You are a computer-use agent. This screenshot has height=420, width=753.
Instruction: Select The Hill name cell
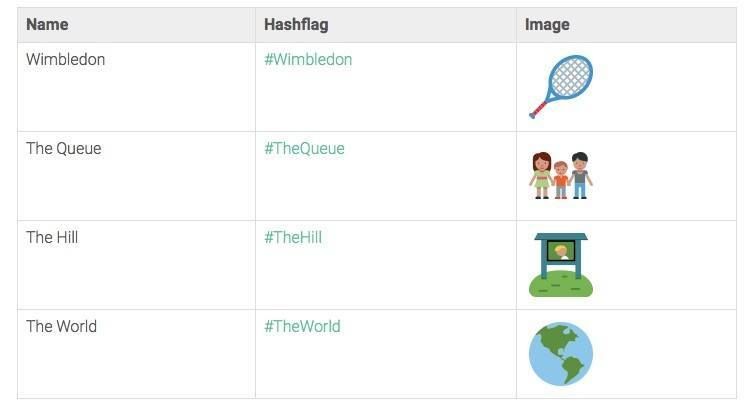point(52,238)
